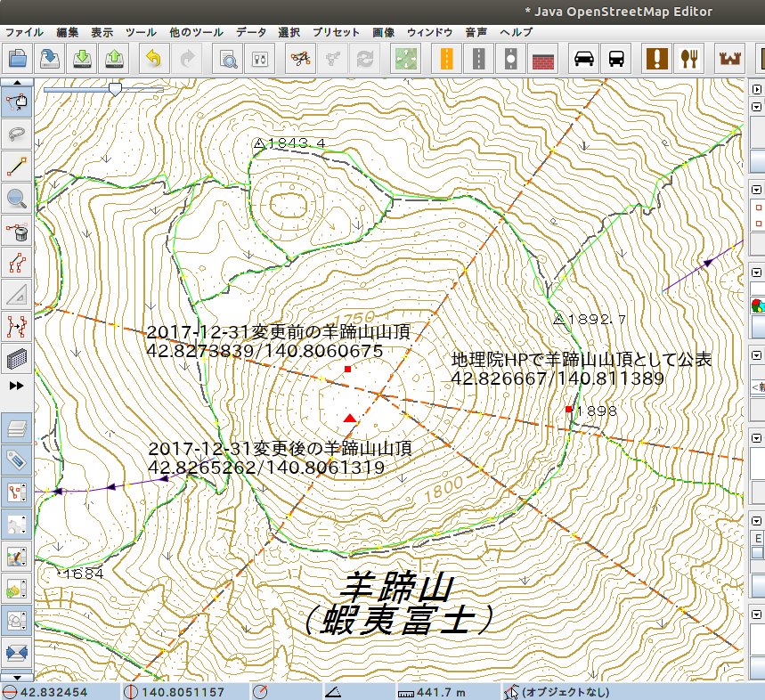Screen dimensions: 765x700
Task: Open the プリセット menu
Action: click(x=336, y=32)
